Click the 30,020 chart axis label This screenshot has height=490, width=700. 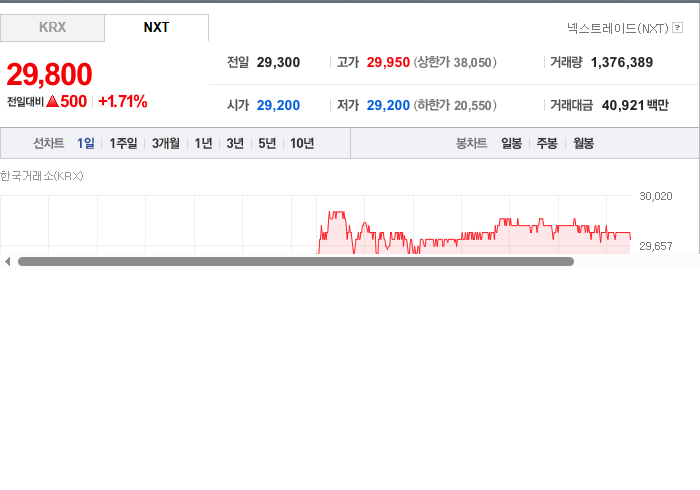tap(656, 196)
